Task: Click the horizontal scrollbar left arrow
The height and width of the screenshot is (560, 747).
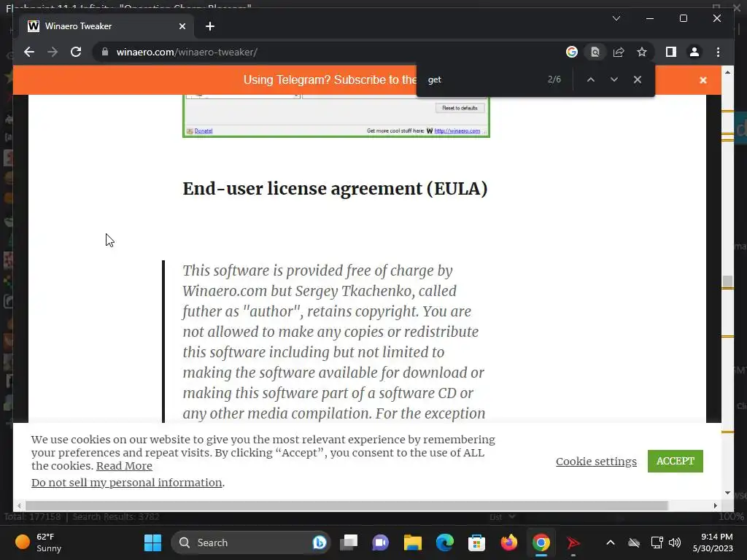Action: point(19,506)
